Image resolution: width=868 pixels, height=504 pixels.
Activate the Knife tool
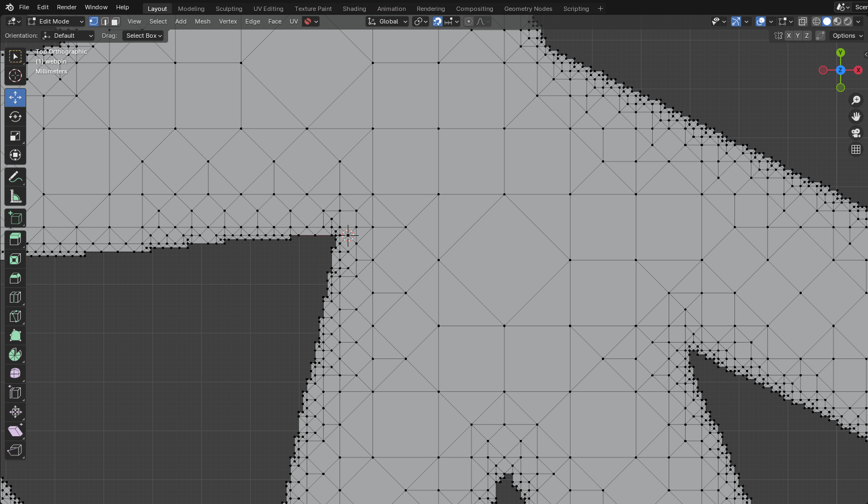point(15,316)
